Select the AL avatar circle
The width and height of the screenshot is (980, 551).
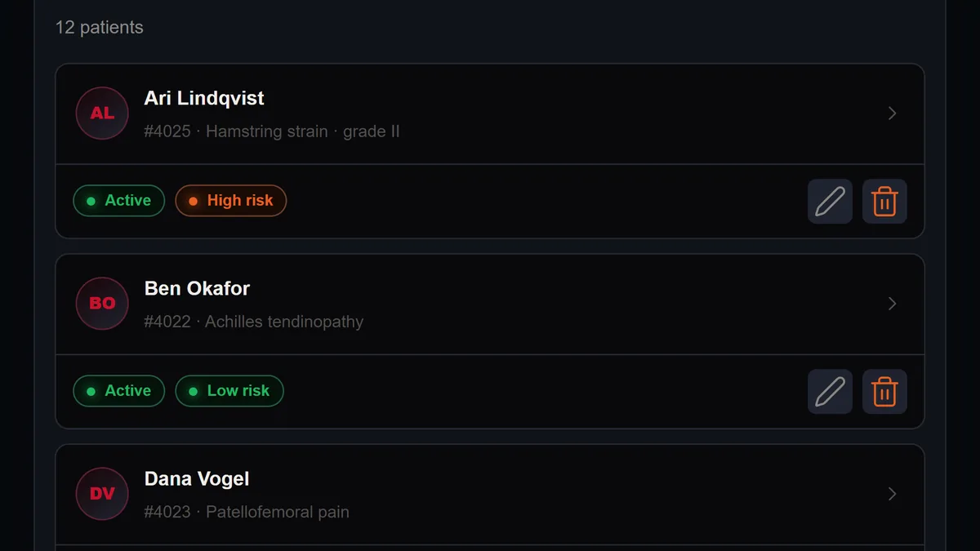coord(102,113)
